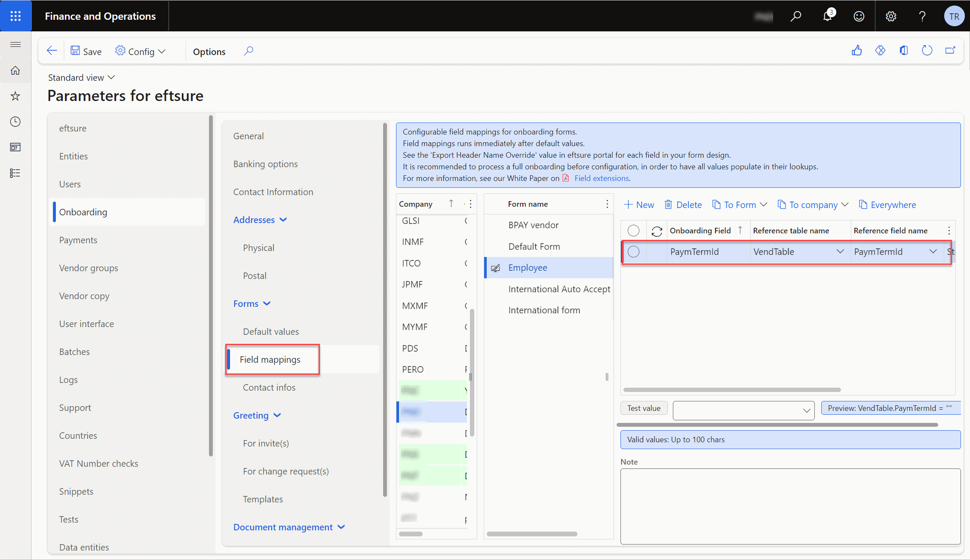Click the back arrow in action bar
Image resolution: width=970 pixels, height=560 pixels.
point(52,51)
